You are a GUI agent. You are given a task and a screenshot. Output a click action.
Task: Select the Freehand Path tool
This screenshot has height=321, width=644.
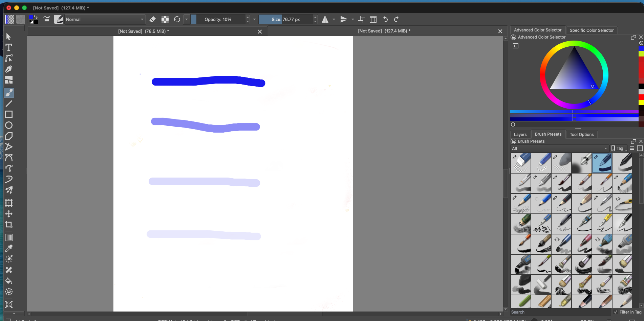point(9,168)
